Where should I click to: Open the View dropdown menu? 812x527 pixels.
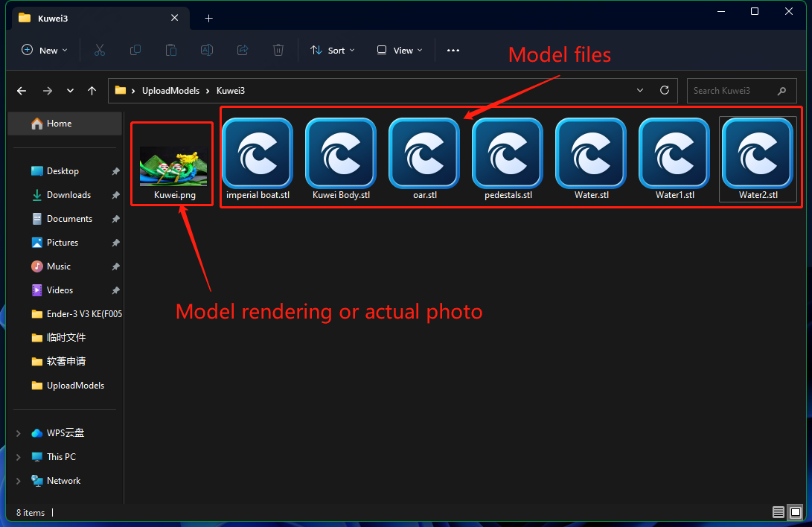(400, 50)
